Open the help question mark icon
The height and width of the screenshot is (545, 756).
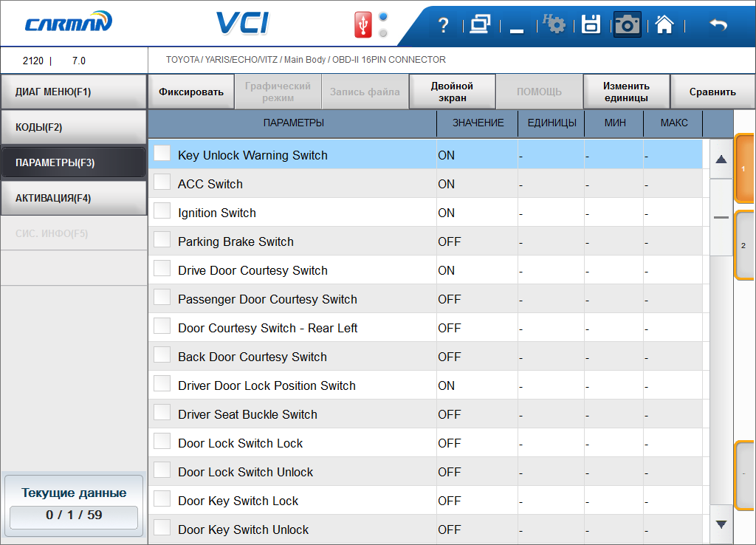click(x=443, y=25)
